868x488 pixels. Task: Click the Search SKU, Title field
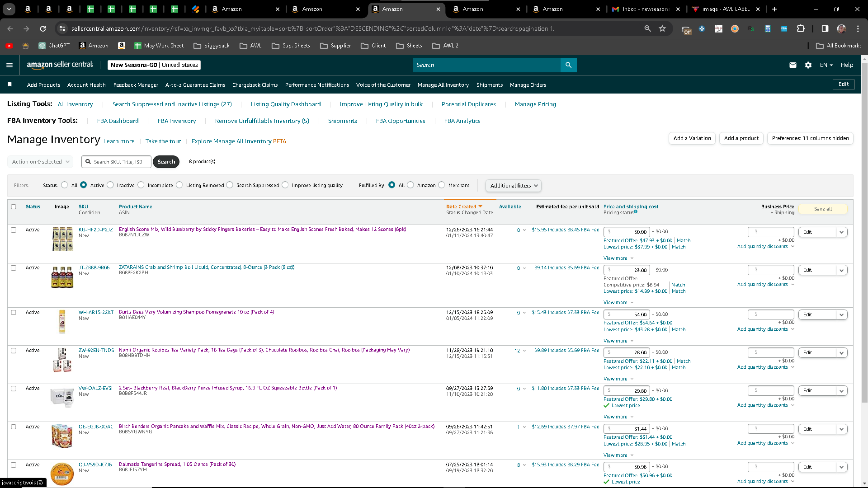116,162
